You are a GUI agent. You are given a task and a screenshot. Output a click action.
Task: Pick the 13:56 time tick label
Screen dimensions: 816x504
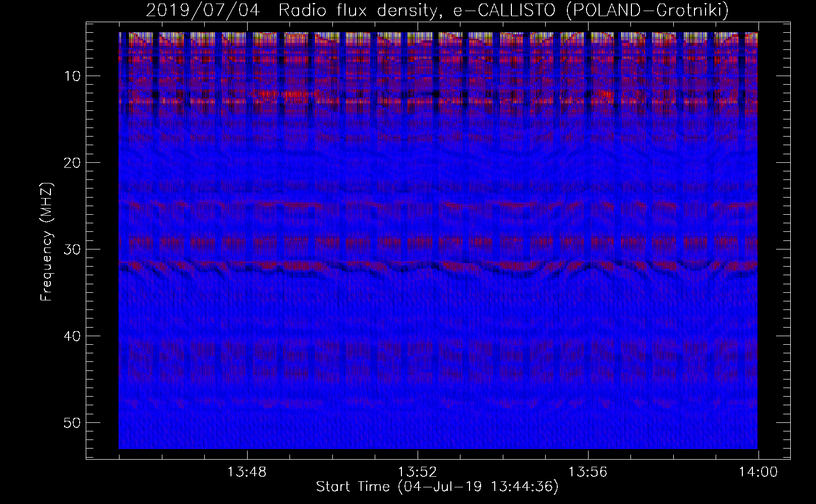coord(588,472)
